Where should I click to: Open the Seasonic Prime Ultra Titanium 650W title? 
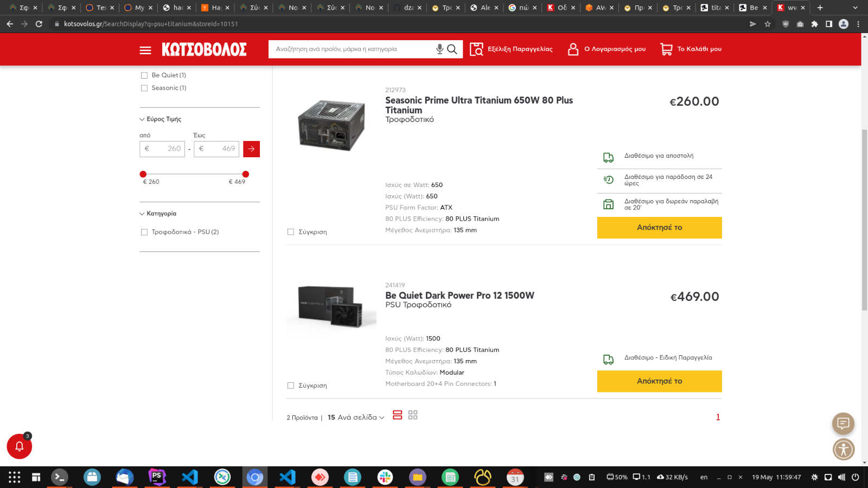coord(479,105)
